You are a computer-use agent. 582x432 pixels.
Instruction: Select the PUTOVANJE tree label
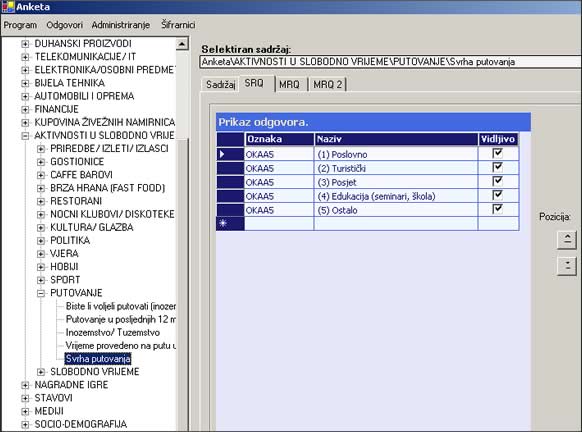76,293
